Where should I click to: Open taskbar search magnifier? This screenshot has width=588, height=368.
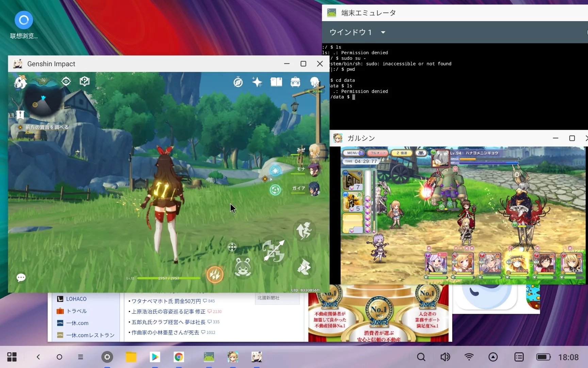(x=421, y=357)
